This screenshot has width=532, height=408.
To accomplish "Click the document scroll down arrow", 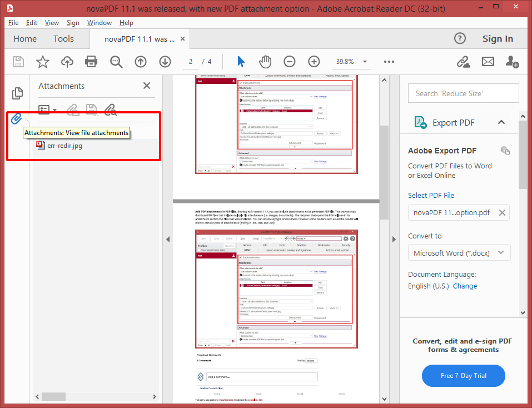I will tap(384, 399).
